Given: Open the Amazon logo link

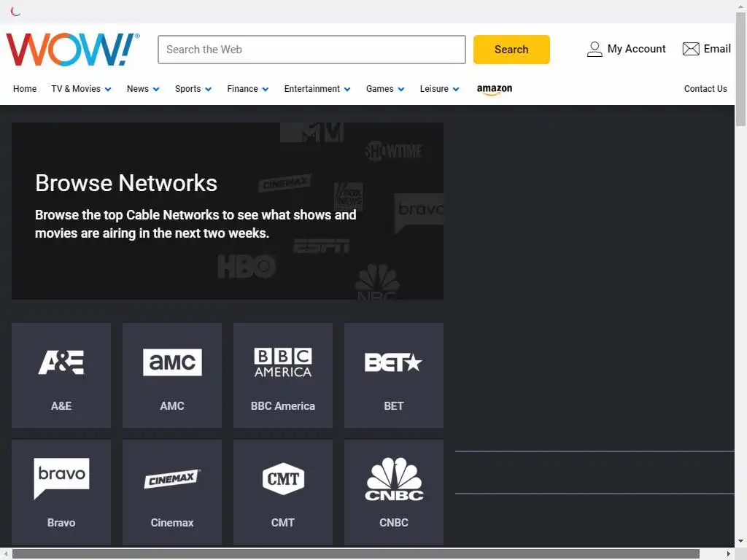Looking at the screenshot, I should tap(495, 89).
